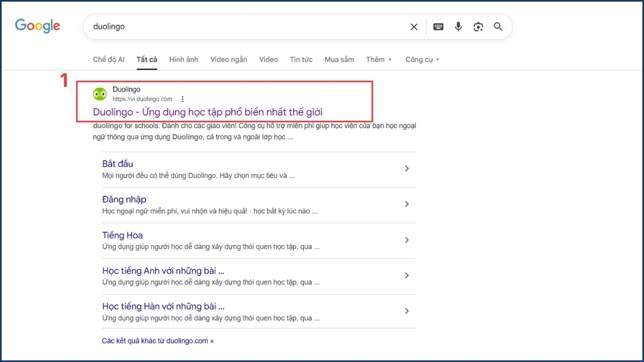Switch to the Hình ảnh tab
This screenshot has width=644, height=362.
tap(184, 60)
